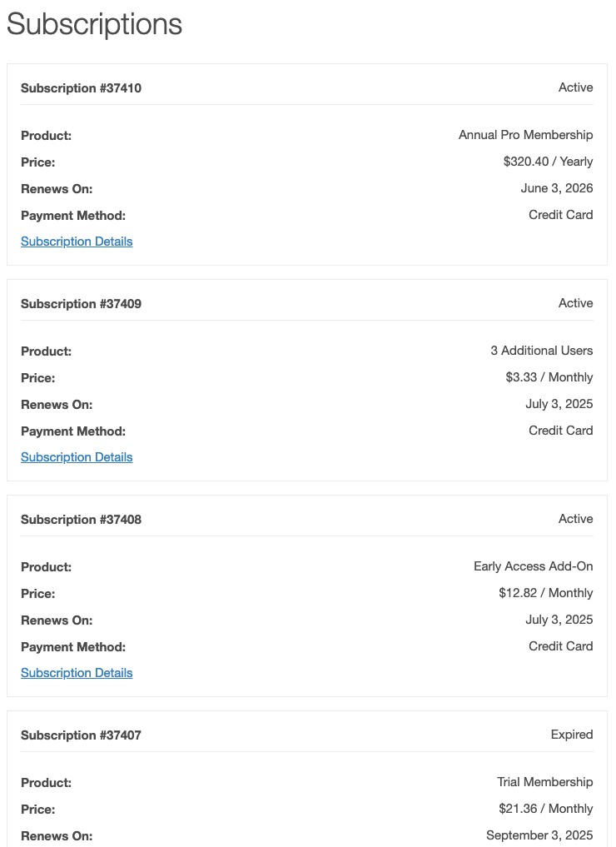
Task: Open Subscription Details for subscription #37408
Action: (77, 673)
